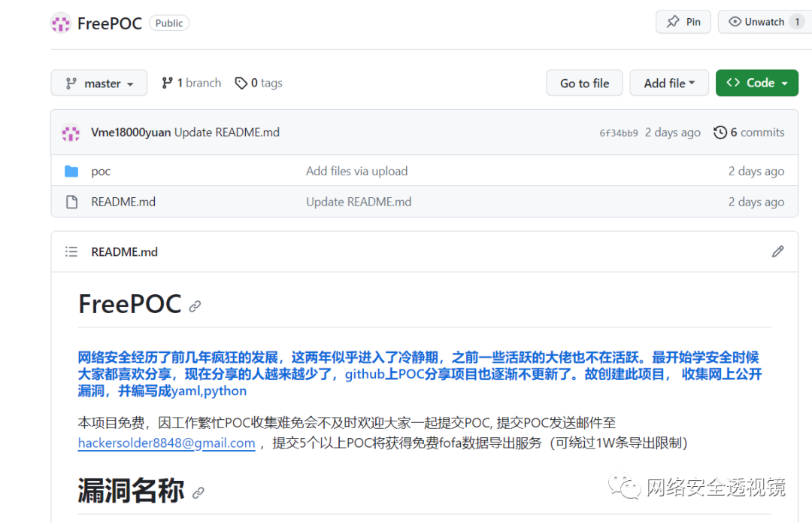The width and height of the screenshot is (812, 523).
Task: Expand the Add file dropdown
Action: click(669, 83)
